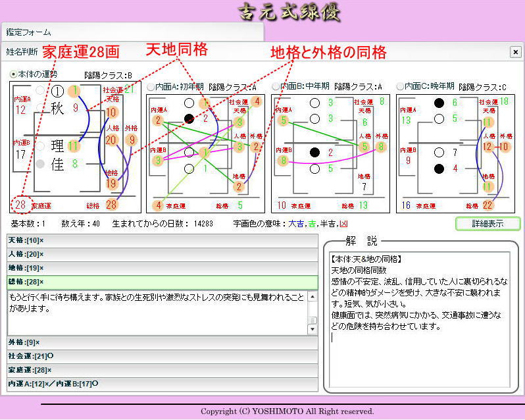
Task: Click into the 解説 explanation text area
Action: (x=420, y=320)
